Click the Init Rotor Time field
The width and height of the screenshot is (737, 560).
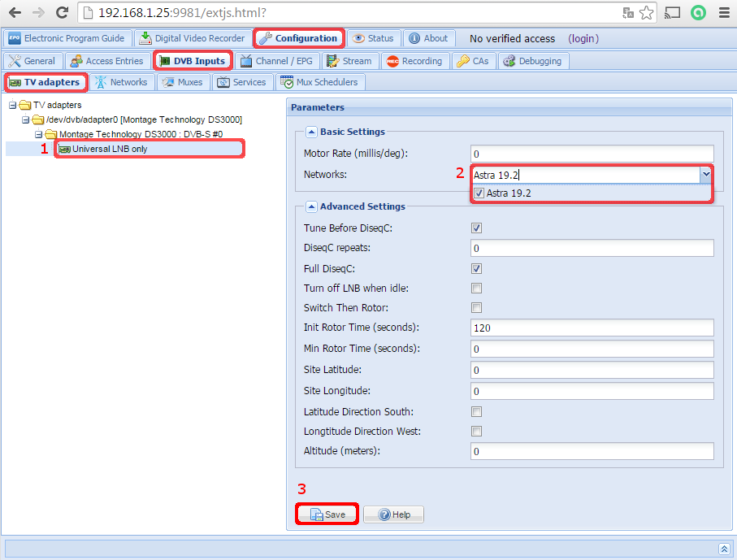coord(592,328)
